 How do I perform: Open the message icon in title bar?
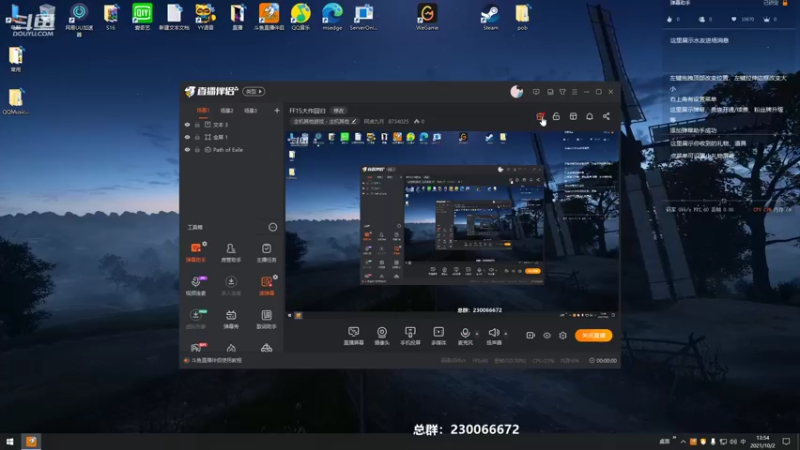[536, 92]
